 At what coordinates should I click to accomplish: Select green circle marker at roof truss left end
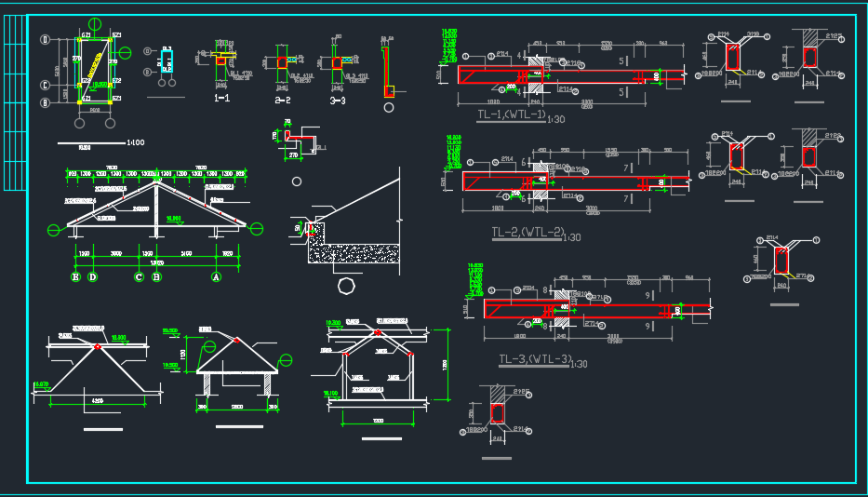(54, 229)
